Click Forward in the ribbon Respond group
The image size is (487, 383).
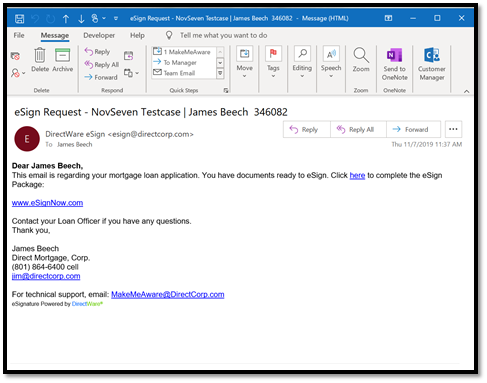pos(101,77)
